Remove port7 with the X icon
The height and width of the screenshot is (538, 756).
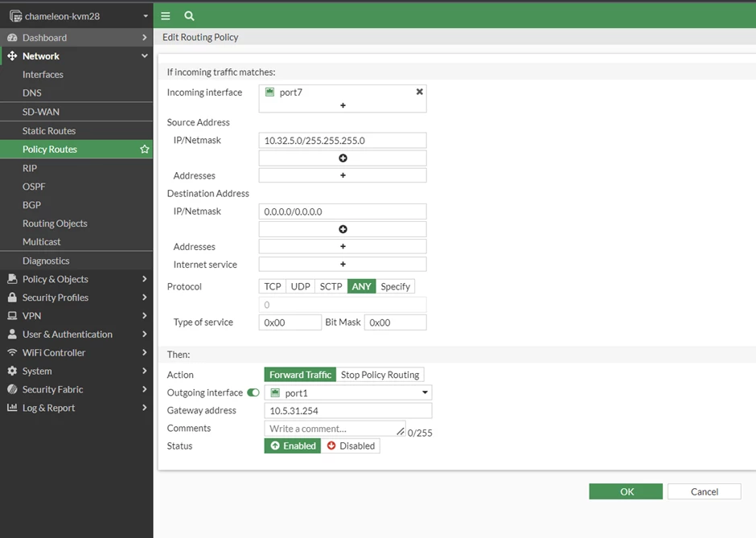[x=420, y=92]
